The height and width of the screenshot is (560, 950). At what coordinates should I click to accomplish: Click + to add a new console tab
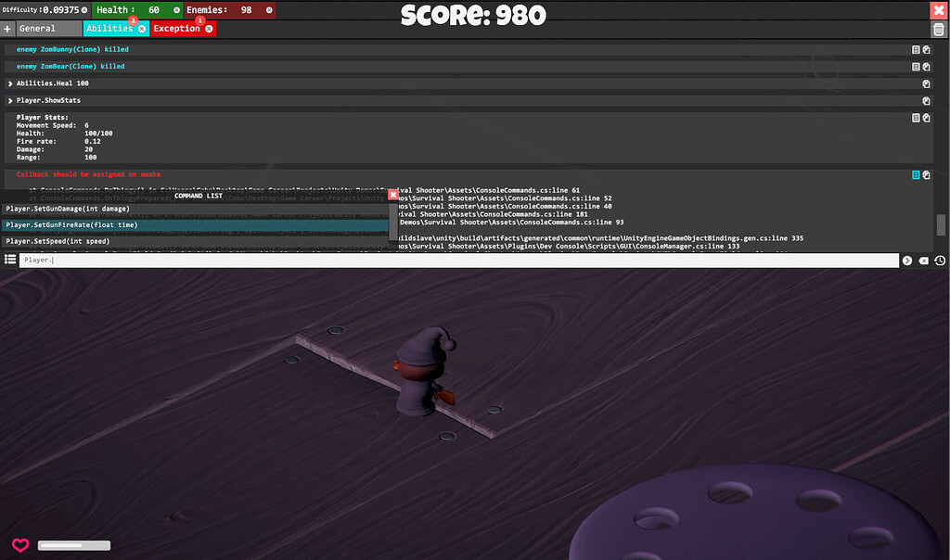[7, 28]
